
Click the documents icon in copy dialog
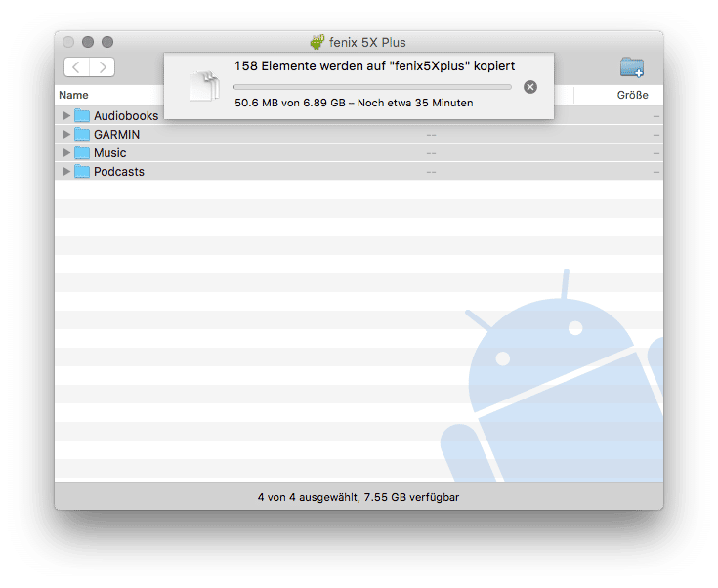click(205, 86)
